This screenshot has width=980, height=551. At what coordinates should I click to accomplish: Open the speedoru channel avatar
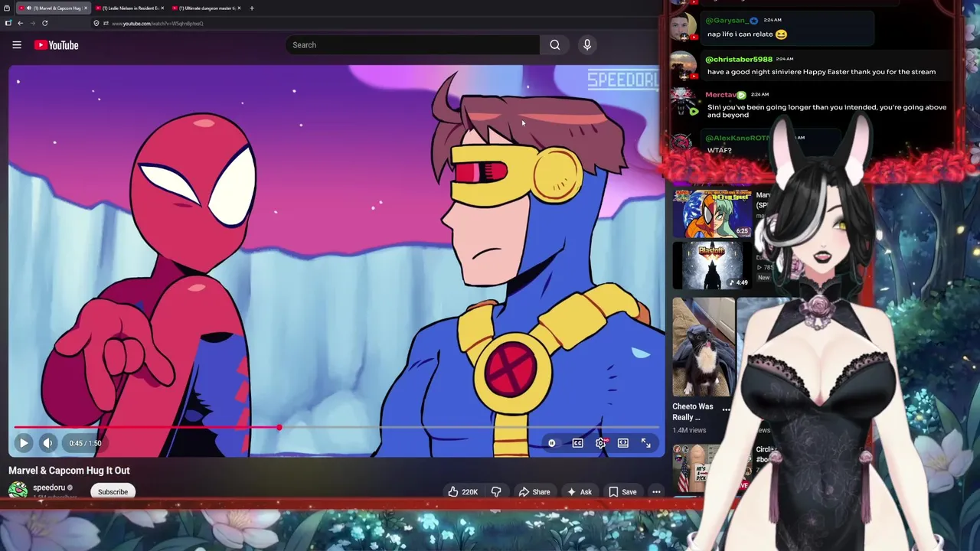(18, 490)
